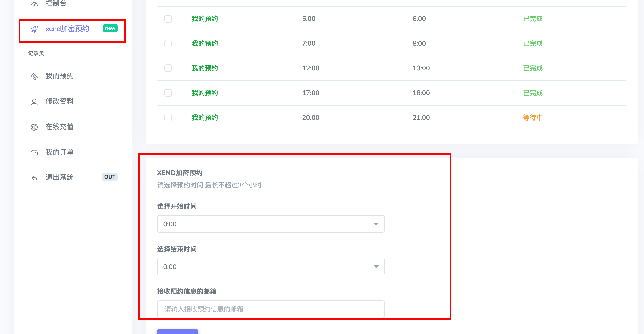The width and height of the screenshot is (644, 334).
Task: Click the gauge icon for 控制台
Action: tap(34, 4)
